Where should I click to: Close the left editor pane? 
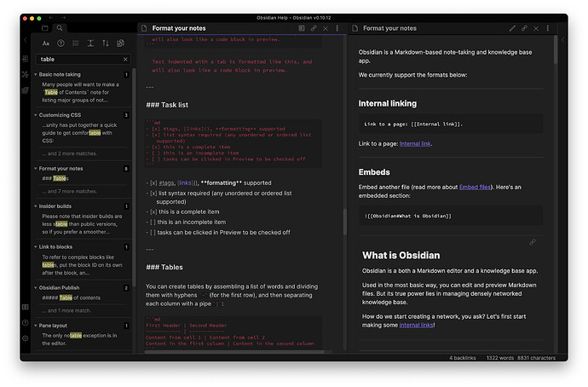point(326,28)
